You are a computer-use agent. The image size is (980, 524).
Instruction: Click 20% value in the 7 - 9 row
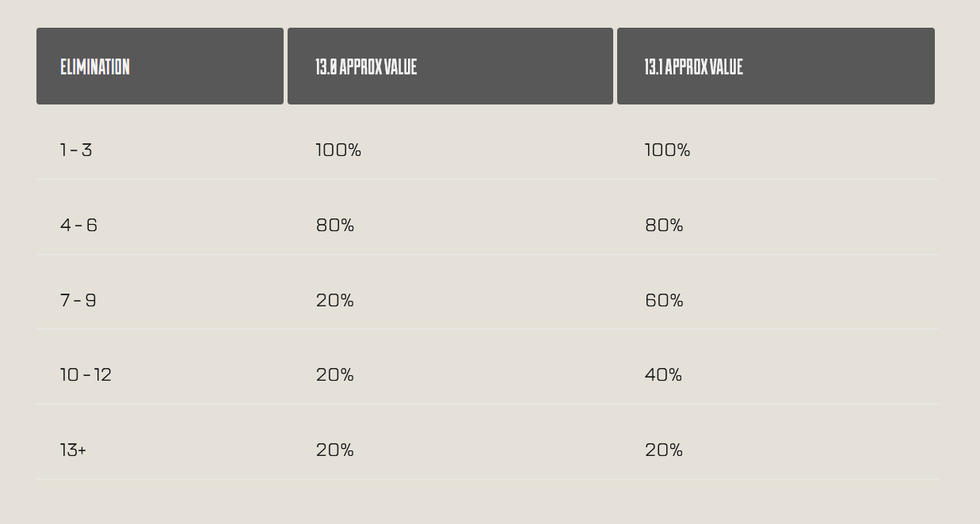pyautogui.click(x=335, y=300)
